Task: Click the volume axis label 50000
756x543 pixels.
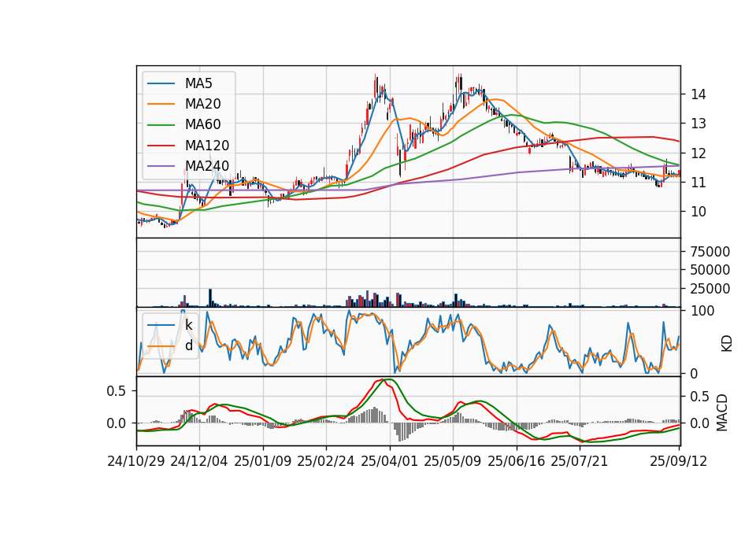Action: pyautogui.click(x=710, y=270)
